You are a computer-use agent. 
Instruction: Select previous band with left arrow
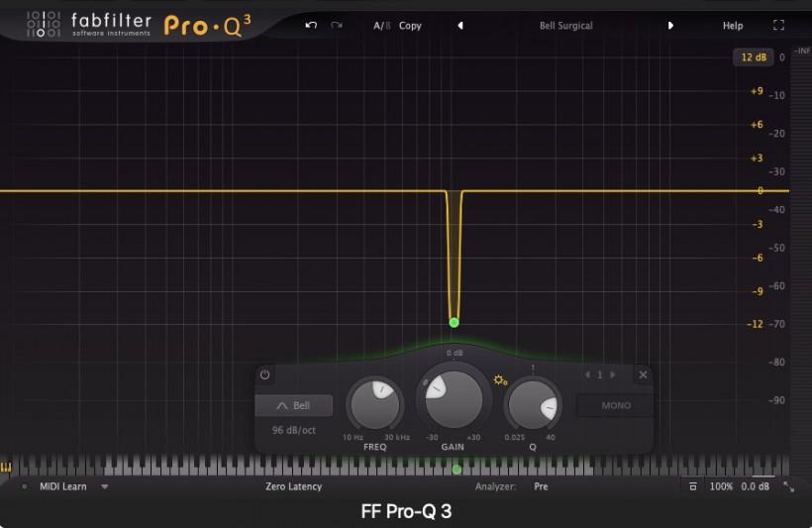587,374
